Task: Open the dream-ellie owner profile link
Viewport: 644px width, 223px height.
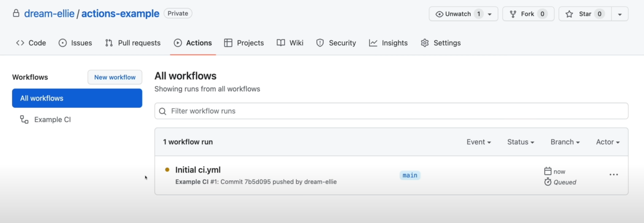Action: [x=49, y=13]
